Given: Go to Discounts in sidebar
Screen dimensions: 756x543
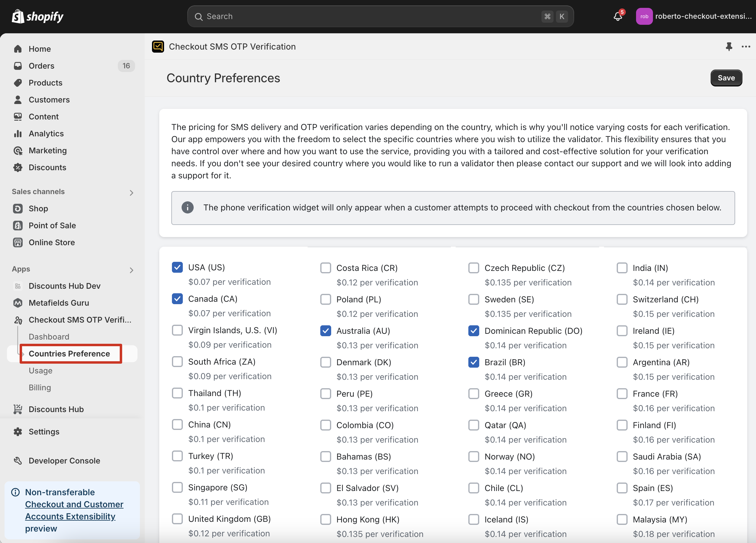Looking at the screenshot, I should coord(47,167).
